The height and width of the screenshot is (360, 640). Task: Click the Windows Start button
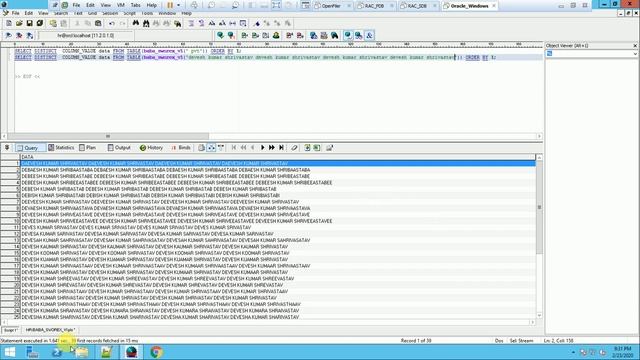10,352
